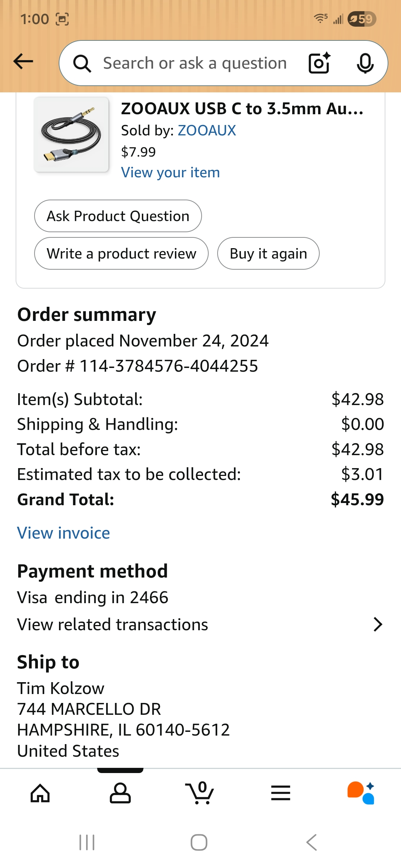Image resolution: width=401 pixels, height=868 pixels.
Task: Open the hamburger menu tab
Action: click(281, 793)
